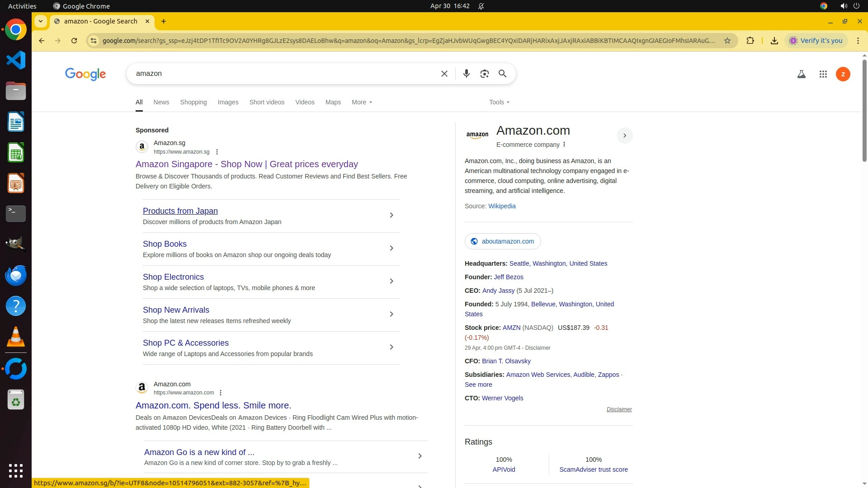
Task: Open Chrome downloads icon
Action: pos(774,41)
